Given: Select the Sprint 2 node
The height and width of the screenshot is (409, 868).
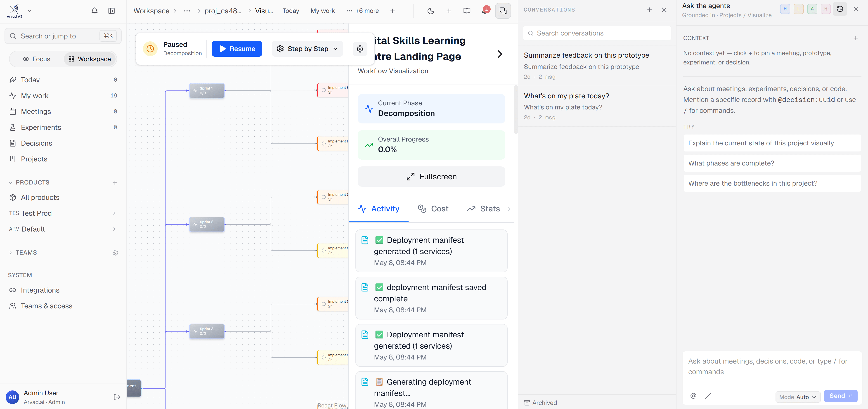Looking at the screenshot, I should pyautogui.click(x=207, y=224).
